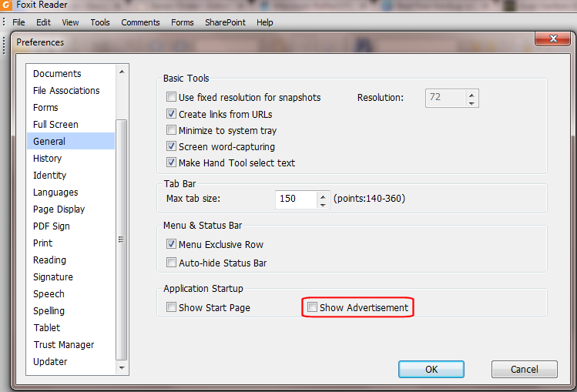Select History category
Viewport: 577px width, 392px height.
tap(71, 158)
